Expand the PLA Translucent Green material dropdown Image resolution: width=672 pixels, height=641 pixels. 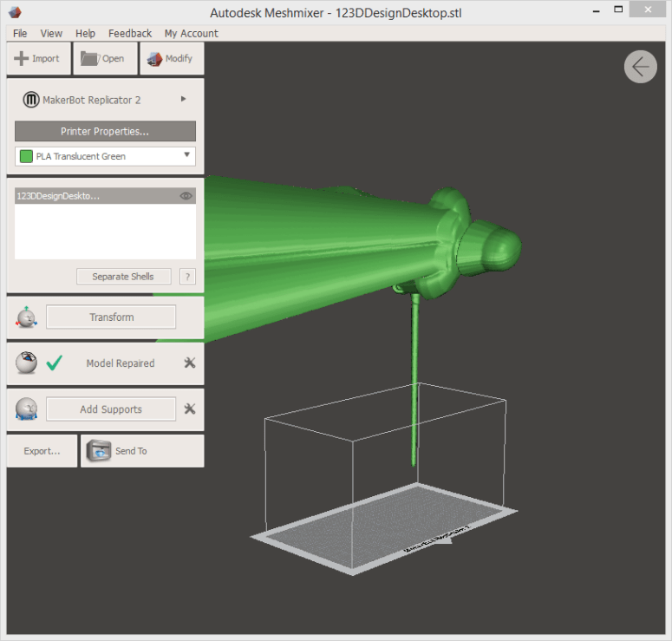186,156
